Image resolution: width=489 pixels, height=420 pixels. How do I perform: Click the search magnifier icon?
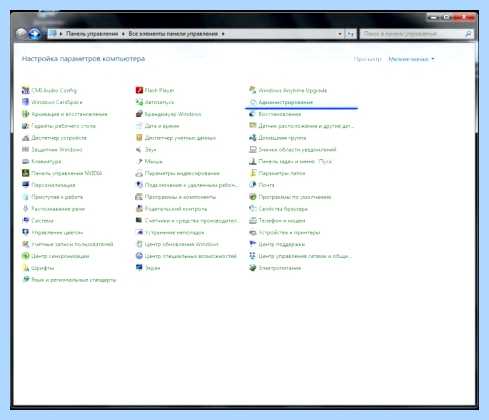468,34
